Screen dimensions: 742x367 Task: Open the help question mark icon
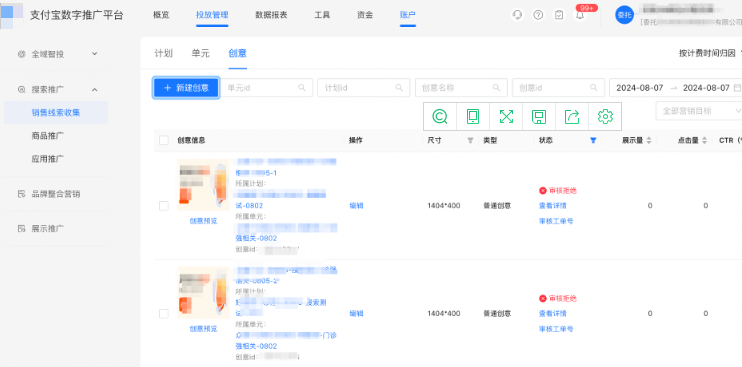coord(538,15)
